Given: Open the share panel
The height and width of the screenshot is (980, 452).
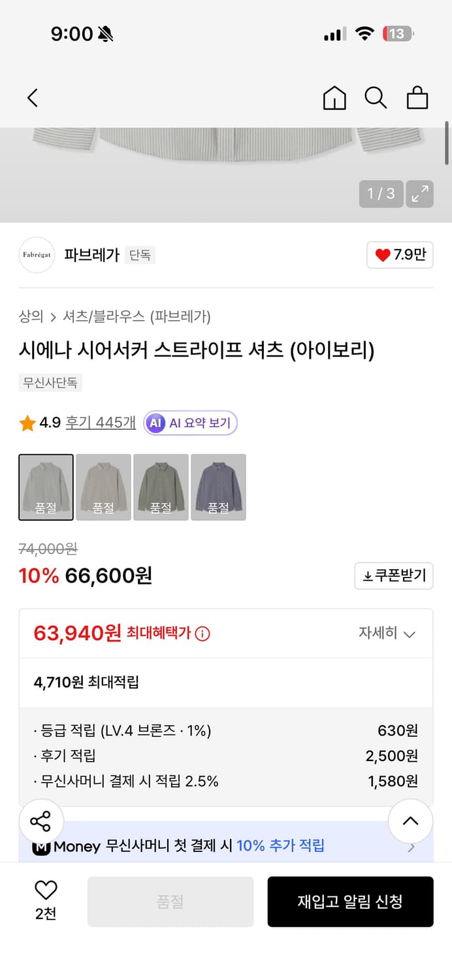Looking at the screenshot, I should 41,821.
